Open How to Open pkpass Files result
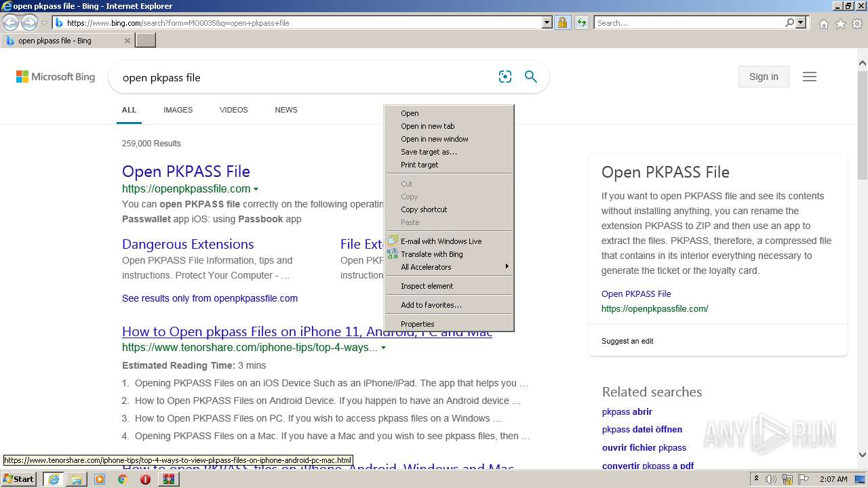The width and height of the screenshot is (868, 488). click(x=307, y=331)
